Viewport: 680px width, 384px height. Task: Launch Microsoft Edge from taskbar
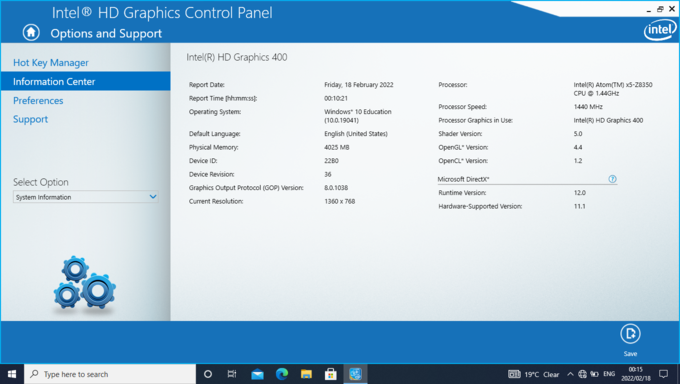coord(282,374)
